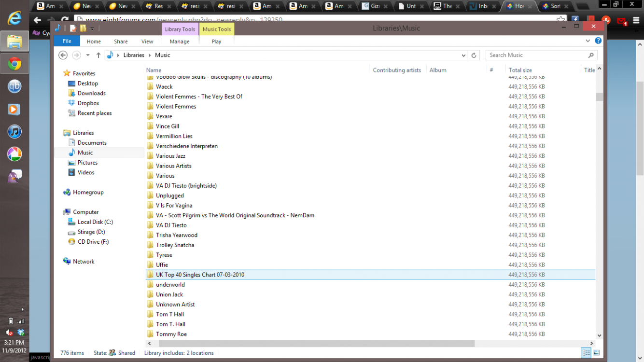
Task: Click the music note icon in the address bar breadcrumb
Action: coord(110,55)
